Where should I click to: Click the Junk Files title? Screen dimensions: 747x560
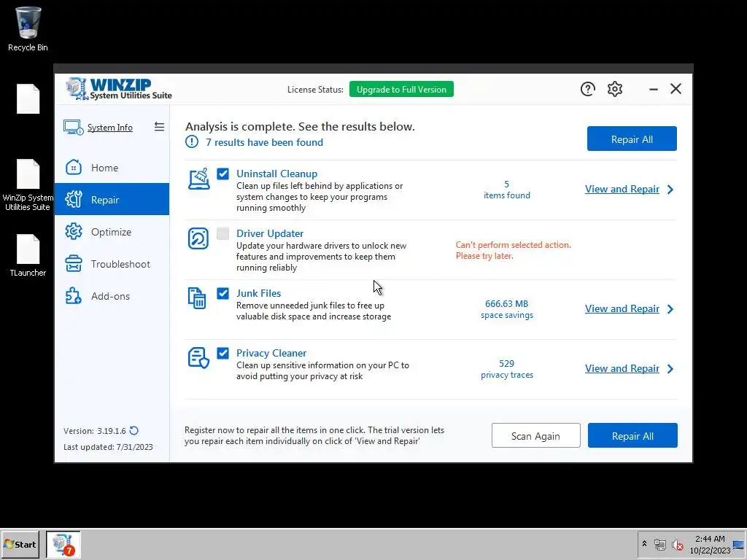258,293
